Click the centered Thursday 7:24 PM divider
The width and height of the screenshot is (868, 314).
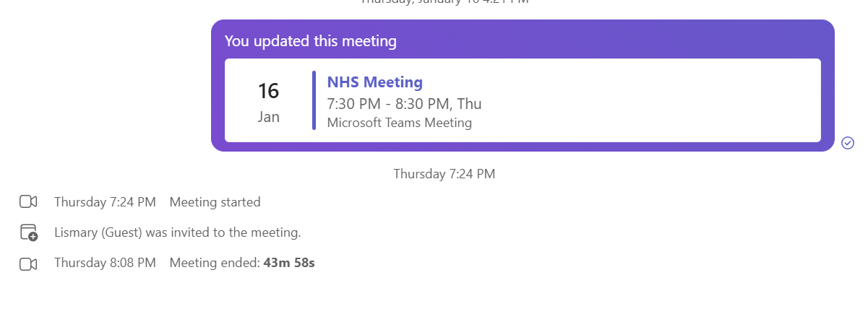(x=444, y=173)
